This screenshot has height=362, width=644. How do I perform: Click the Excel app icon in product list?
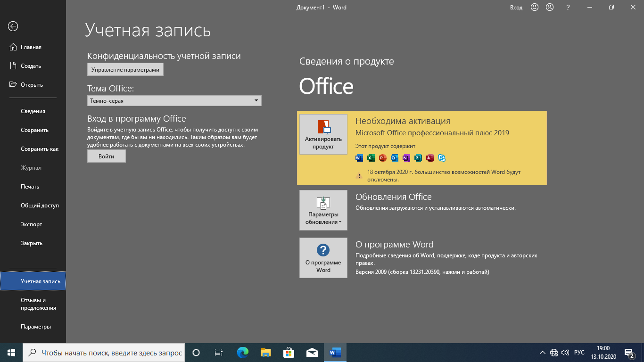pyautogui.click(x=371, y=158)
